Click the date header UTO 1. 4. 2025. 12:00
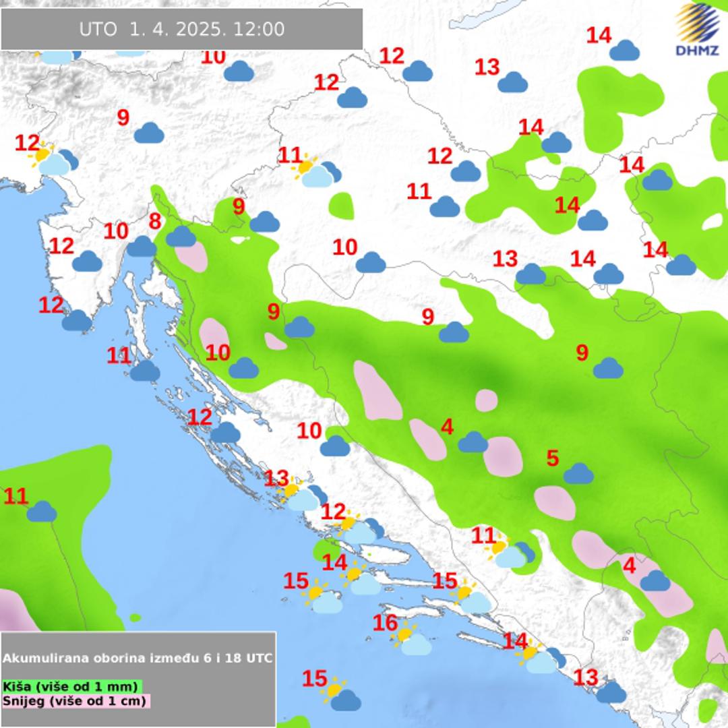Image resolution: width=728 pixels, height=728 pixels. pos(181,30)
